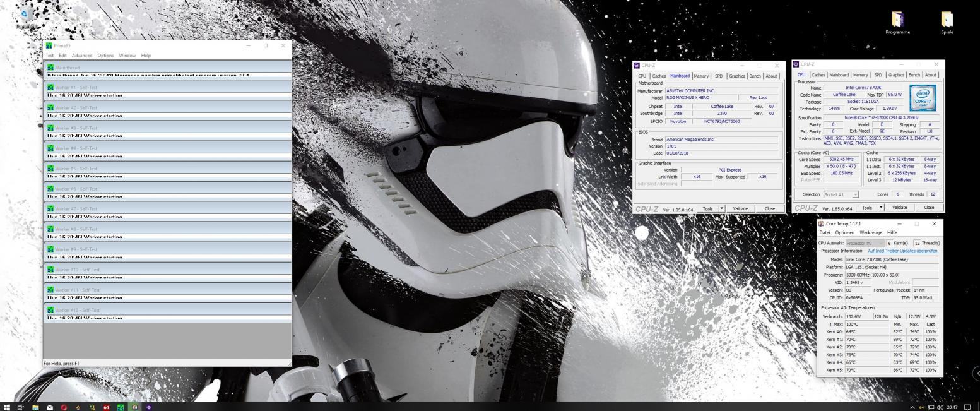Open the Advanced menu in Prime95
Screen dimensions: 980x411
(82, 56)
